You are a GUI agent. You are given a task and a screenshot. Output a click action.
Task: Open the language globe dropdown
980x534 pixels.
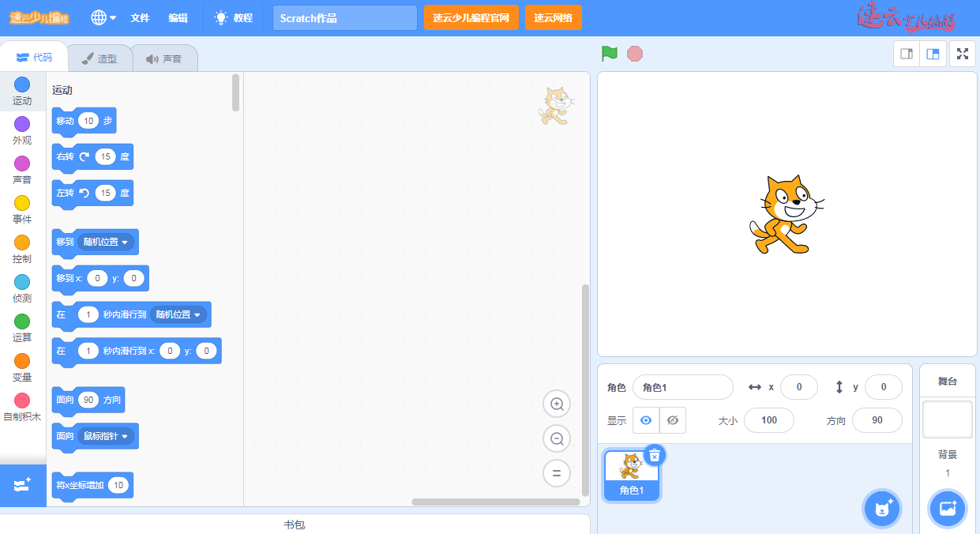point(103,17)
